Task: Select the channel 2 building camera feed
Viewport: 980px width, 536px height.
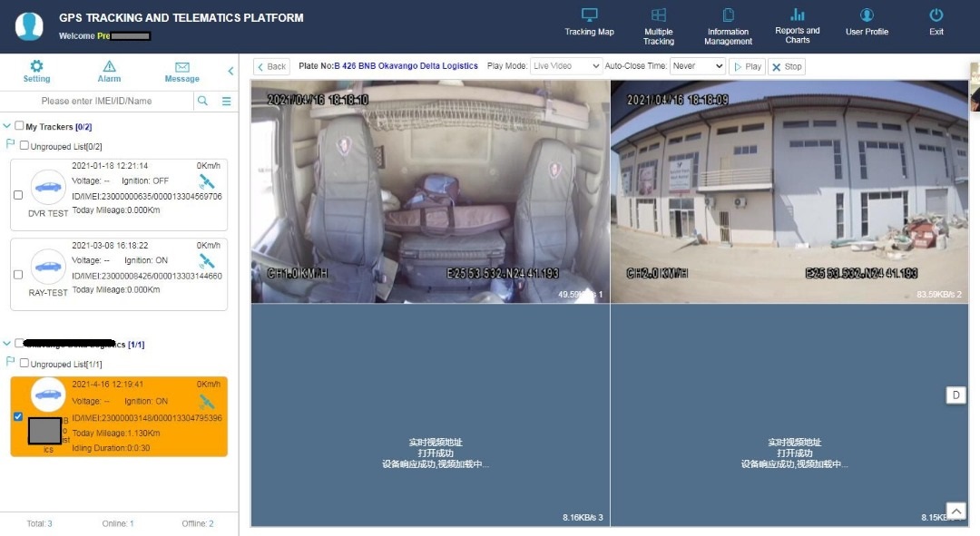Action: point(789,191)
